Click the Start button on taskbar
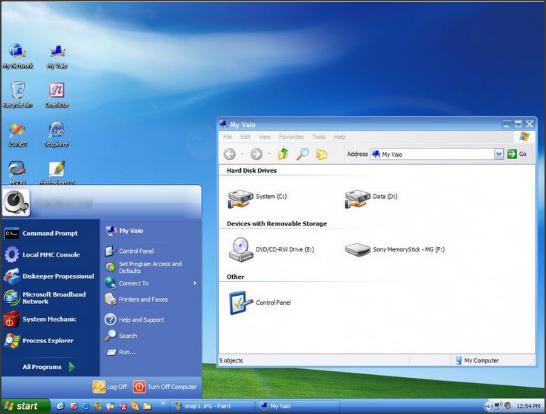The width and height of the screenshot is (546, 414). coord(24,406)
